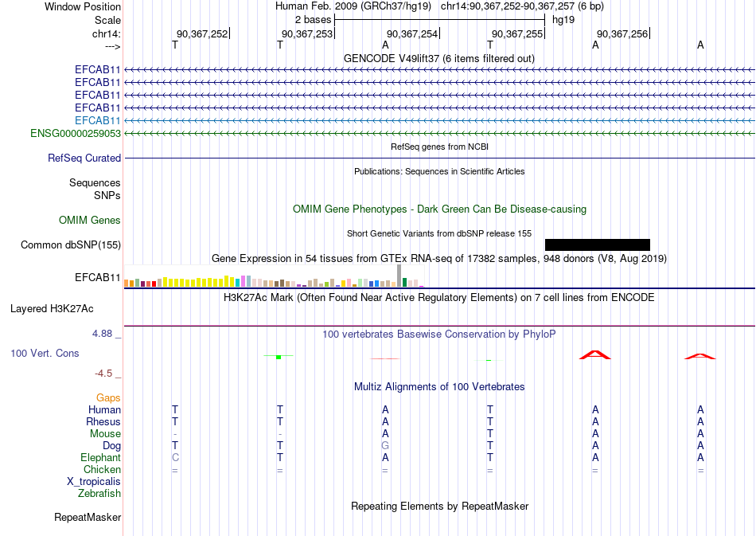Click the 100 Vert. Cons track label
The height and width of the screenshot is (536, 756).
pyautogui.click(x=45, y=353)
